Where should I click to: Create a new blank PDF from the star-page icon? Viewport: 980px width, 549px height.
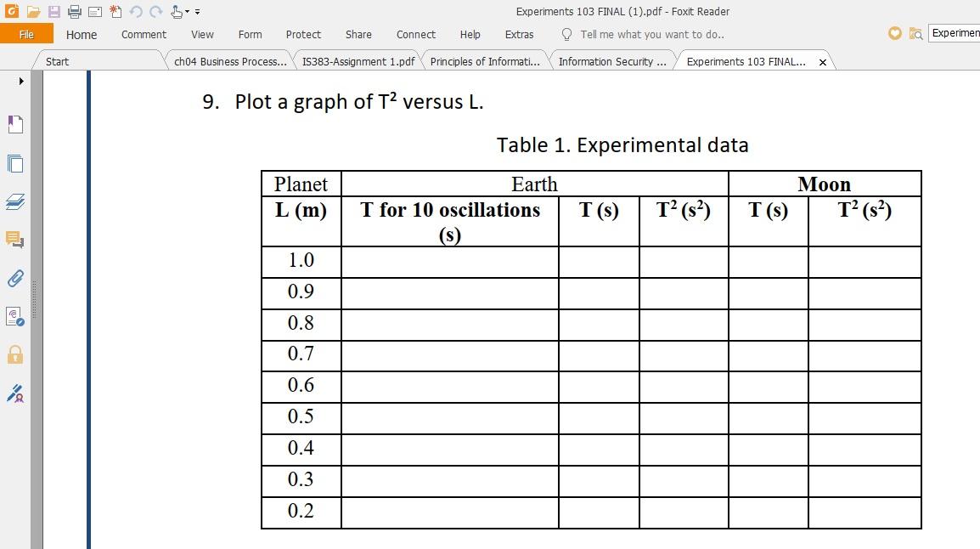115,11
